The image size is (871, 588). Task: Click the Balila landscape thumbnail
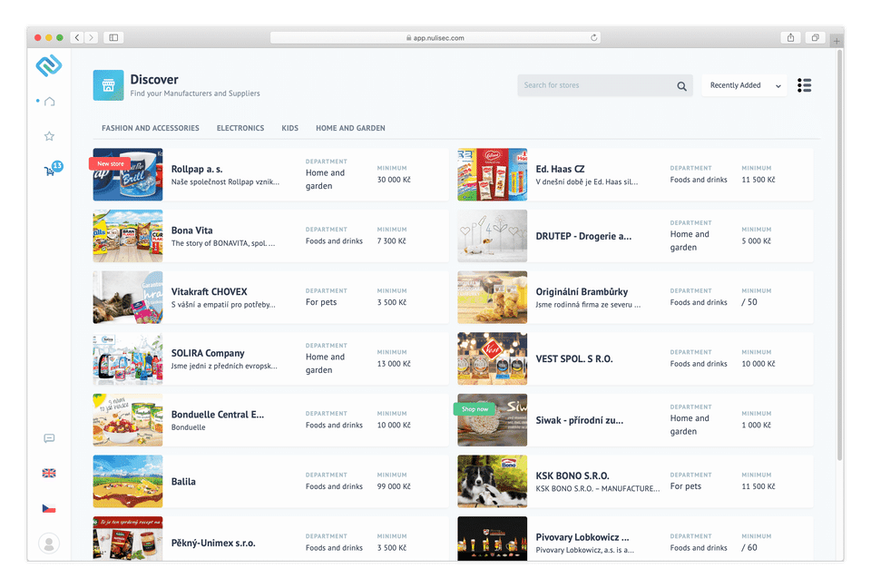click(x=128, y=481)
